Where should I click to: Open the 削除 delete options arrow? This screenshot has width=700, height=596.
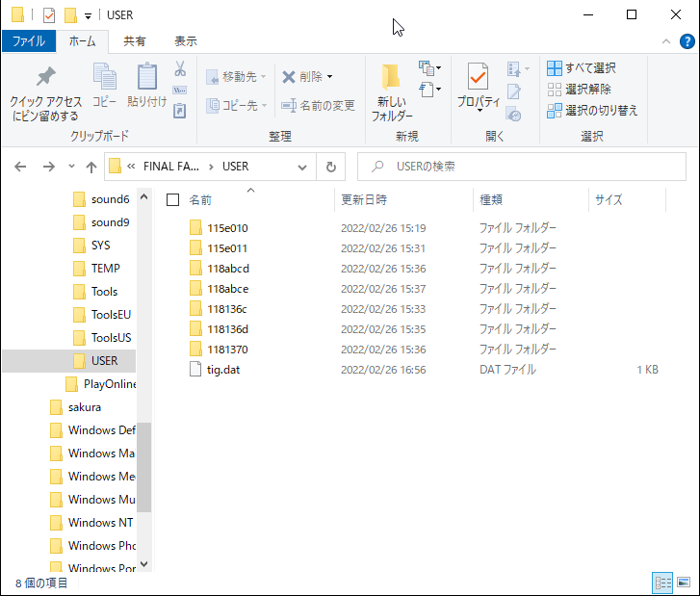coord(329,77)
